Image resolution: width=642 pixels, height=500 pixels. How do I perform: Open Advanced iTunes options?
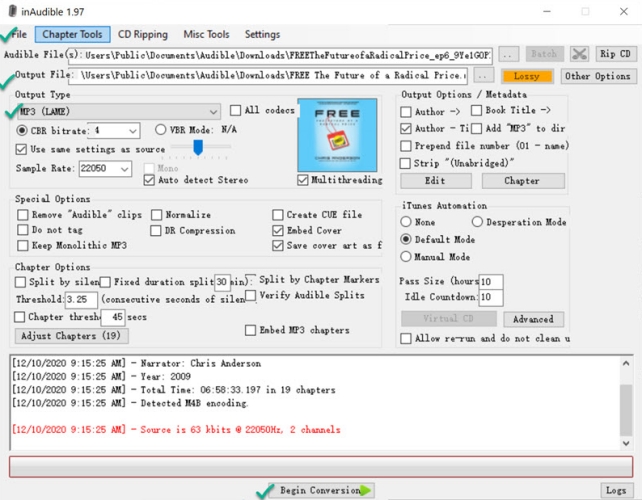point(533,319)
